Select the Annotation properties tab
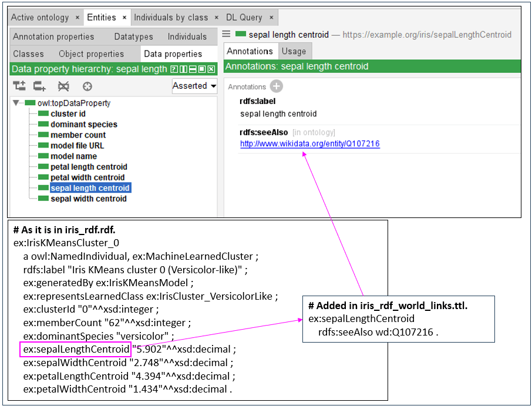The image size is (532, 409). click(x=53, y=36)
